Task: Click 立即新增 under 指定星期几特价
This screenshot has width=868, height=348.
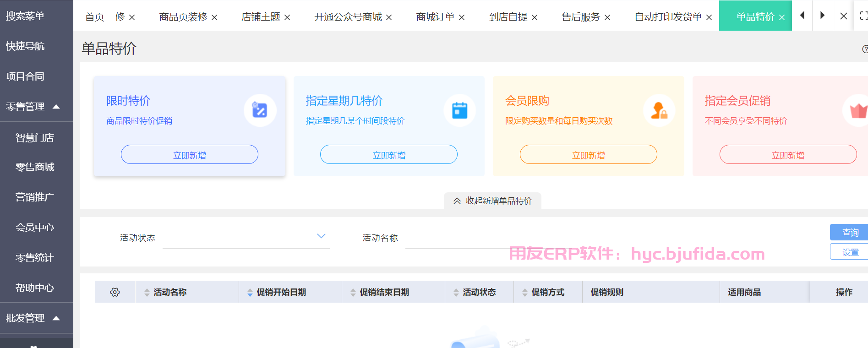Action: tap(389, 155)
